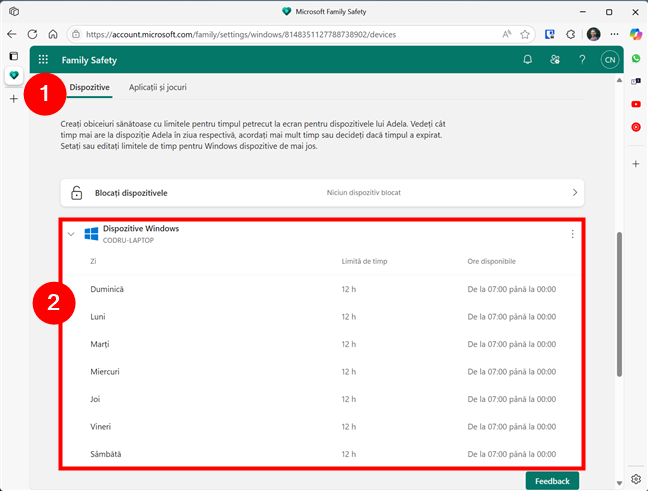Screen dimensions: 648x491
Task: Expand the Blocați dispozitivele chevron
Action: pyautogui.click(x=575, y=193)
